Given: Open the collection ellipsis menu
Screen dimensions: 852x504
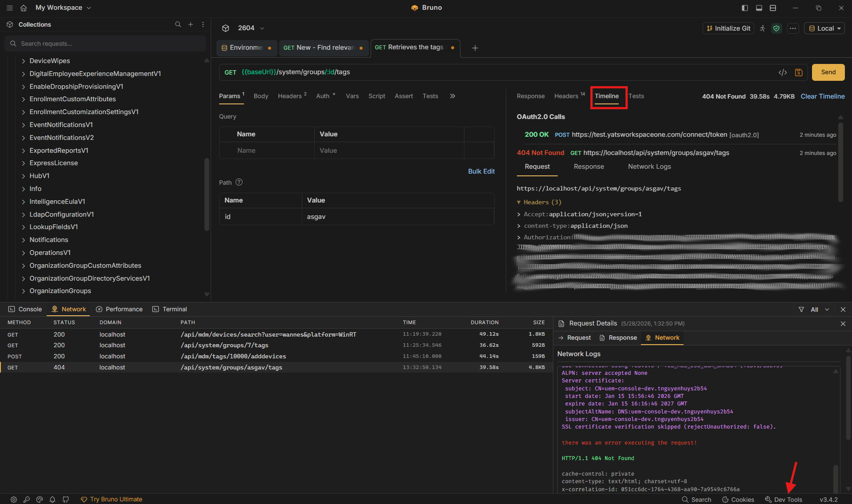Looking at the screenshot, I should pyautogui.click(x=793, y=28).
